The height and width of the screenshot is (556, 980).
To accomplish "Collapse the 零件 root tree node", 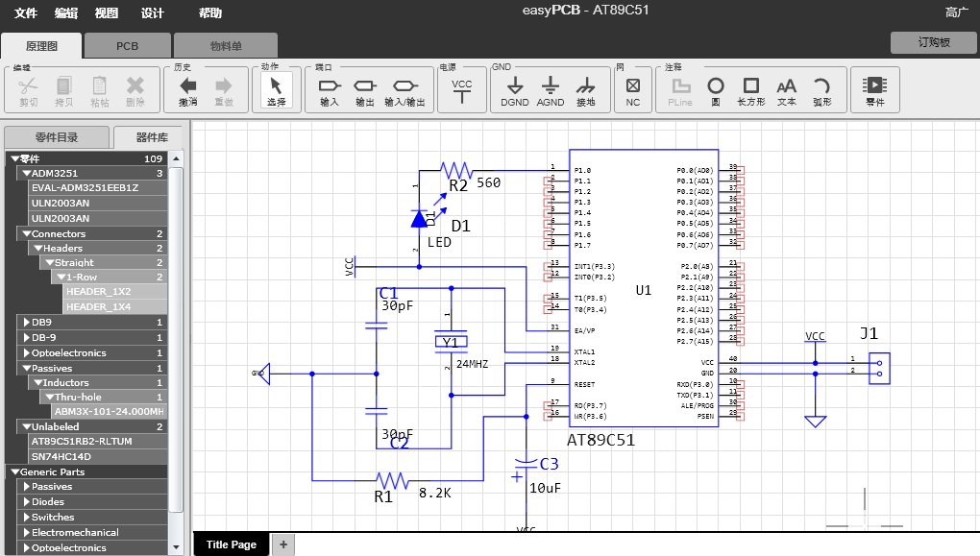I will click(x=15, y=158).
